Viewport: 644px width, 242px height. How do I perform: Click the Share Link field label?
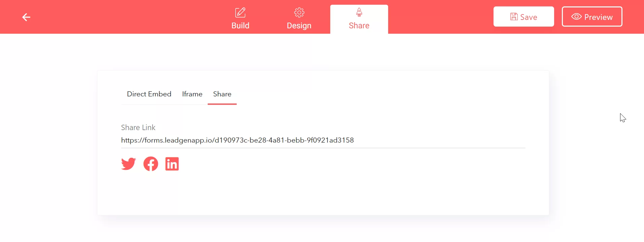[x=138, y=127]
